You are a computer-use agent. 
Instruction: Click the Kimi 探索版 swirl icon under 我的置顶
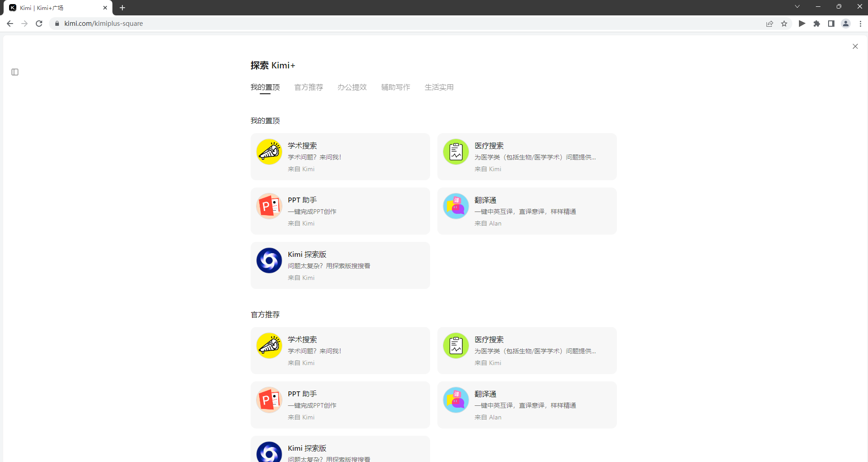pyautogui.click(x=269, y=260)
